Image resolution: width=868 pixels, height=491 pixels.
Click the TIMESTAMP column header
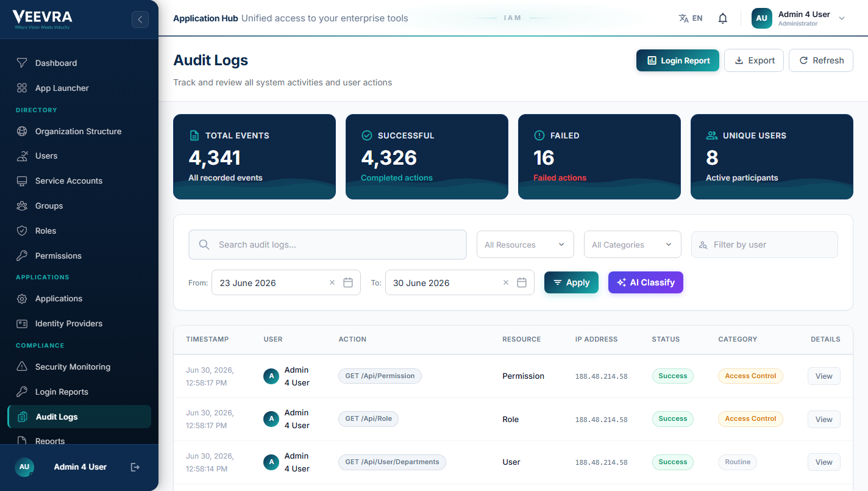(x=207, y=339)
